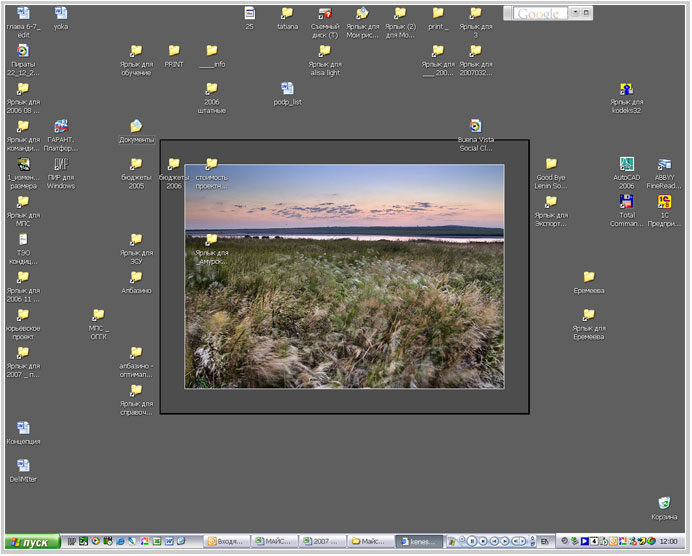Open the podp_list document icon
Screen dimensions: 692x556
(x=287, y=94)
